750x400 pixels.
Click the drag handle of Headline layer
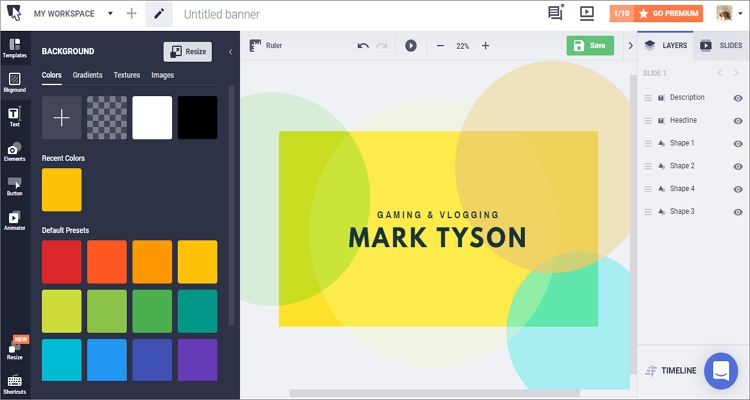648,121
